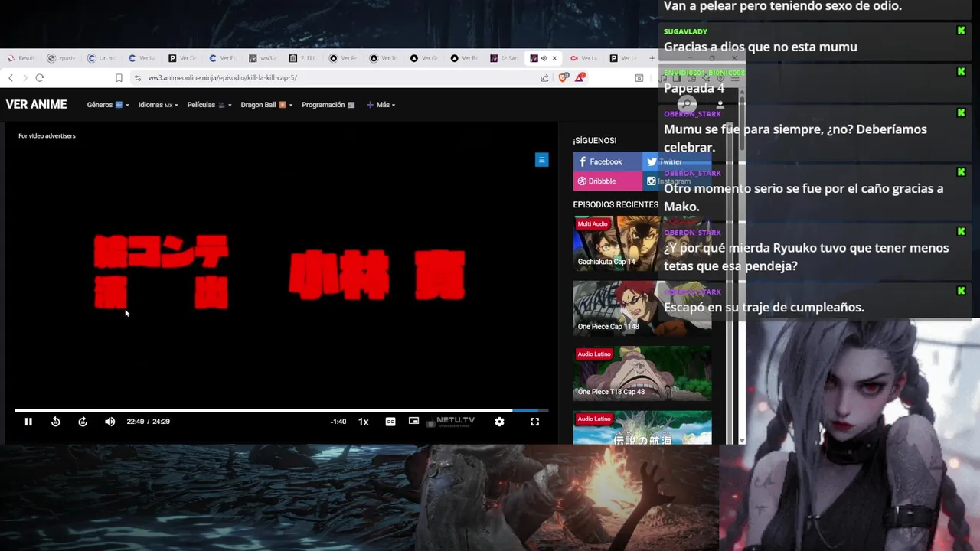Image resolution: width=980 pixels, height=551 pixels.
Task: Follow on Twitter button
Action: (x=677, y=161)
